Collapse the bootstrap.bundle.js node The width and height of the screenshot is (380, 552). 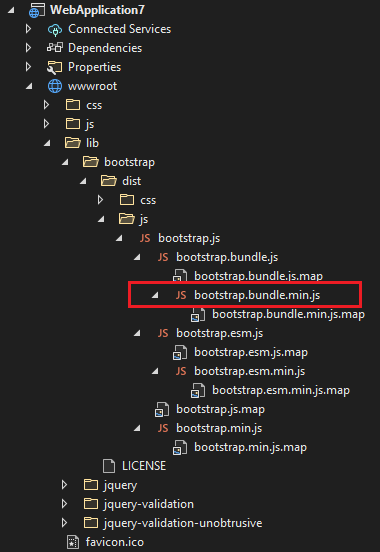pyautogui.click(x=137, y=257)
